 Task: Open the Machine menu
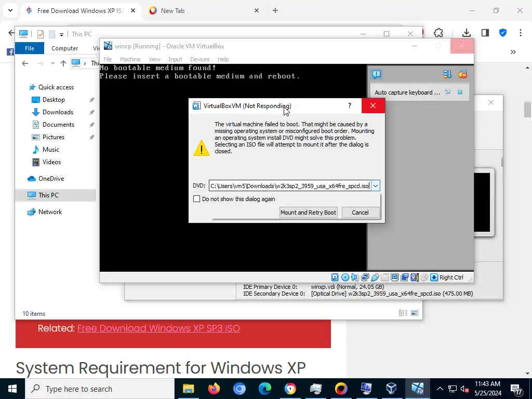coord(130,59)
